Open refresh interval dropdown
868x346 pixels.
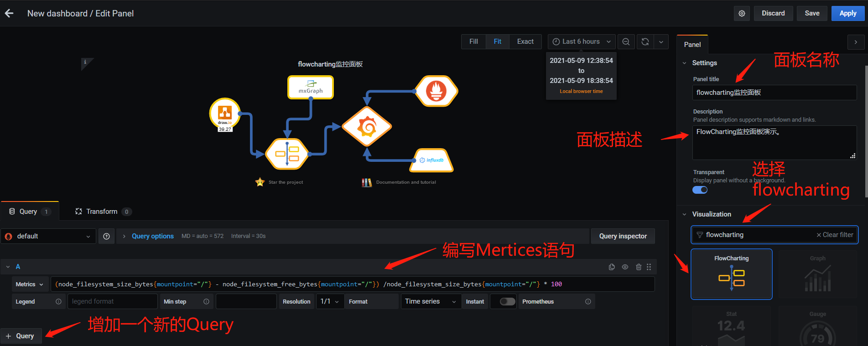tap(661, 41)
